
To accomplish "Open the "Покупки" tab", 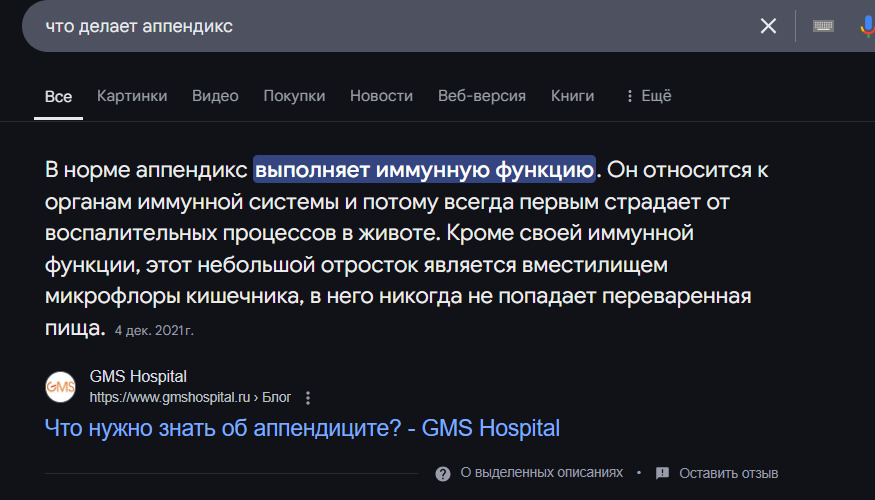I will coord(294,96).
